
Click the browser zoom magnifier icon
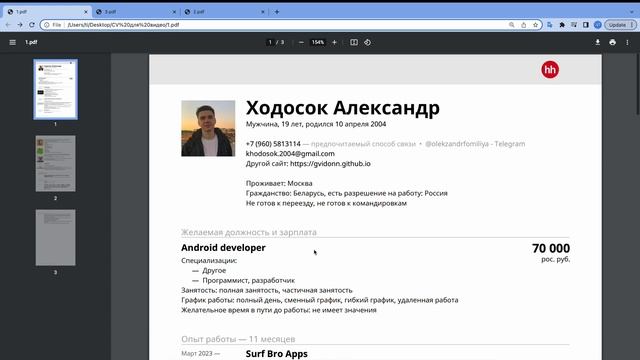click(x=511, y=25)
